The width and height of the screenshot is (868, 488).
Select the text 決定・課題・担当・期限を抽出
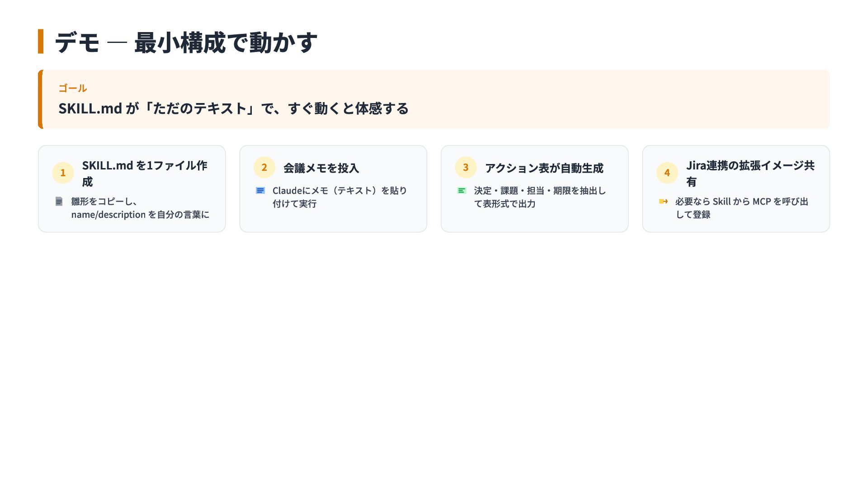pyautogui.click(x=540, y=197)
